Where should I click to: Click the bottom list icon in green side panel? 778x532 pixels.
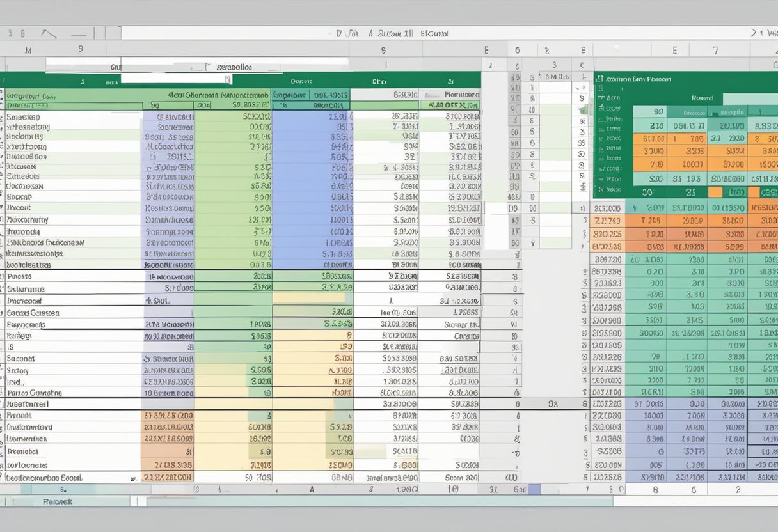tap(599, 190)
